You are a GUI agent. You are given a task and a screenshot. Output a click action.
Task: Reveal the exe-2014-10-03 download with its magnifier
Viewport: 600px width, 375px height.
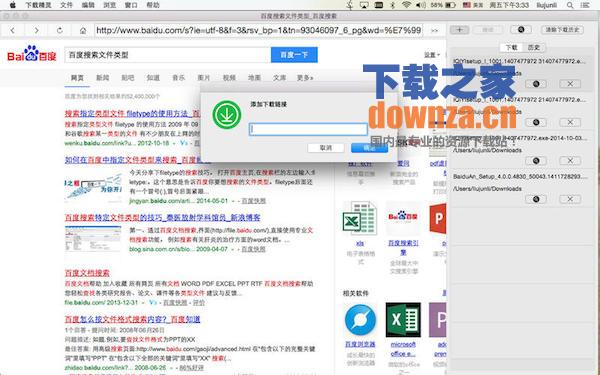pyautogui.click(x=536, y=161)
